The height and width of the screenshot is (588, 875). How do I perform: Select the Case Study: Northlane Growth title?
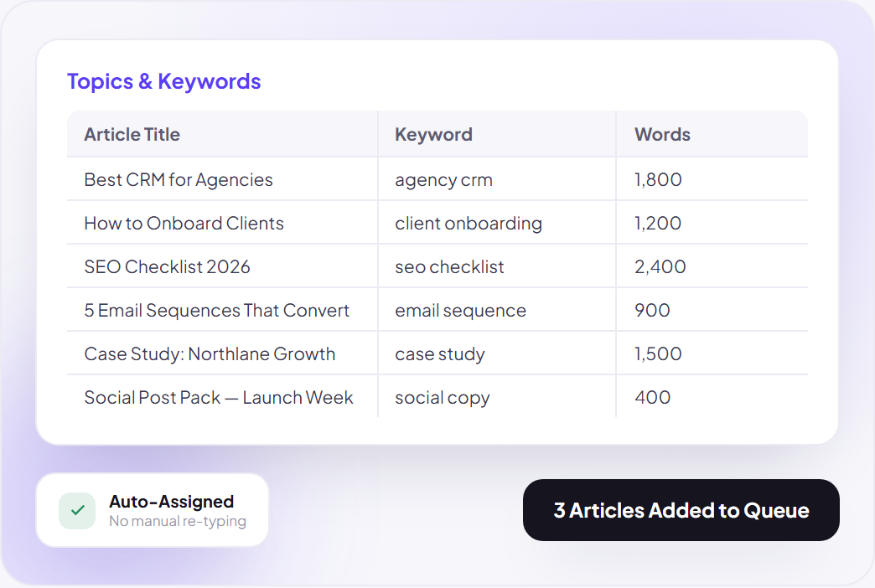210,353
